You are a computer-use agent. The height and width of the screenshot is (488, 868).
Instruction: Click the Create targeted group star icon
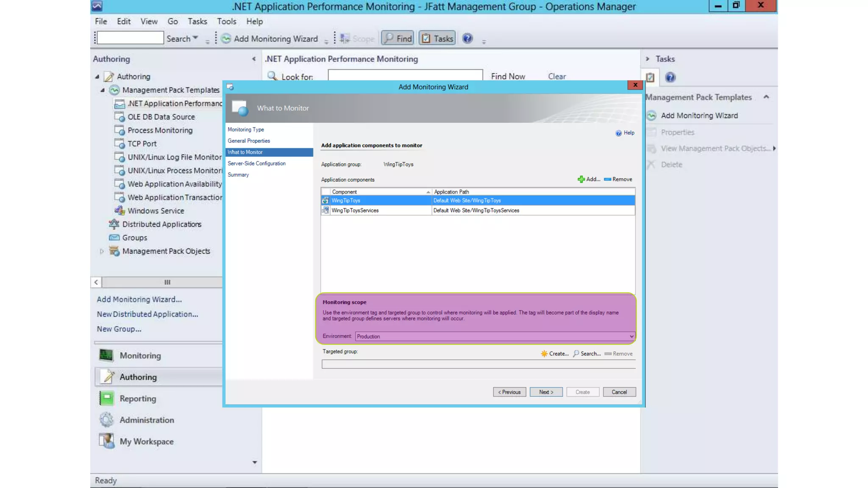544,354
